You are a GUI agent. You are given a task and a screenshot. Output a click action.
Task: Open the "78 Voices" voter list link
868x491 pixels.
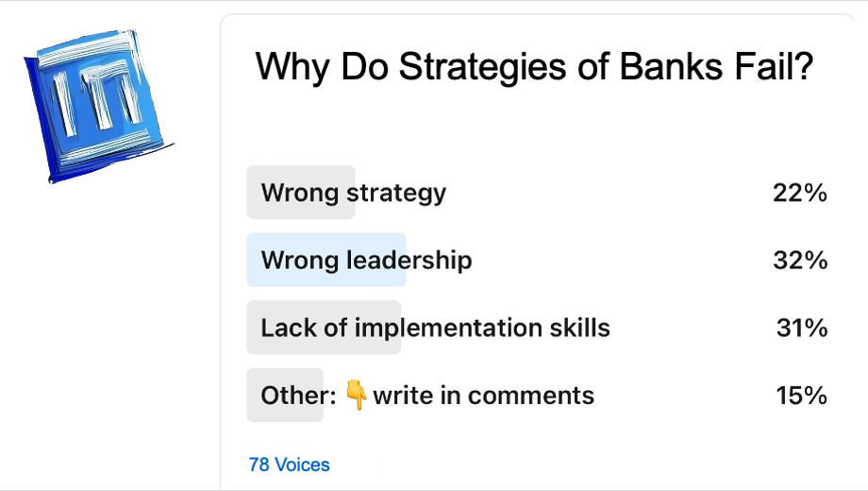tap(289, 465)
